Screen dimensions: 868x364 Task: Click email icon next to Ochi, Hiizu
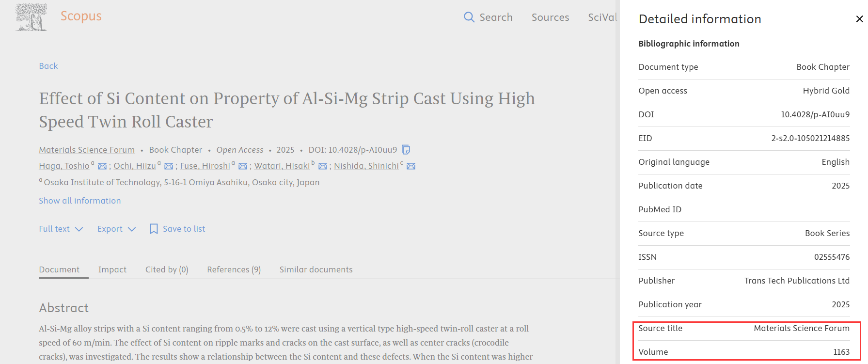pyautogui.click(x=169, y=166)
